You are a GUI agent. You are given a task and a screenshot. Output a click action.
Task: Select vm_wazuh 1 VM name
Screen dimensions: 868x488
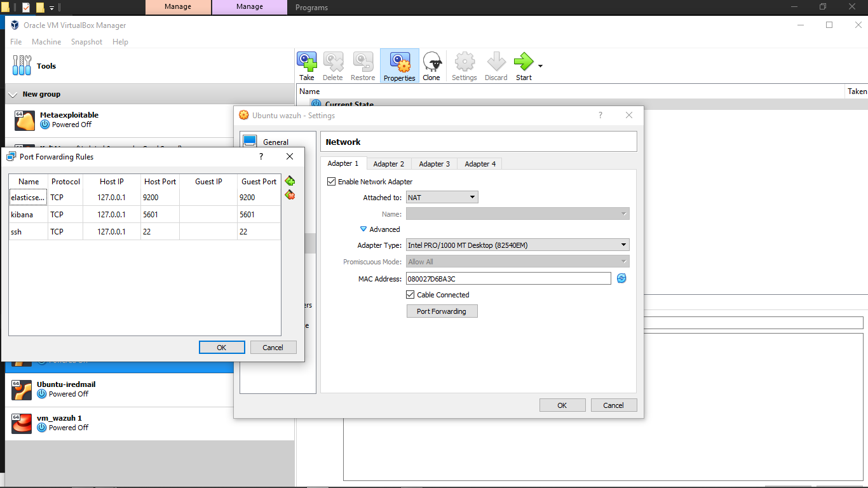(59, 418)
